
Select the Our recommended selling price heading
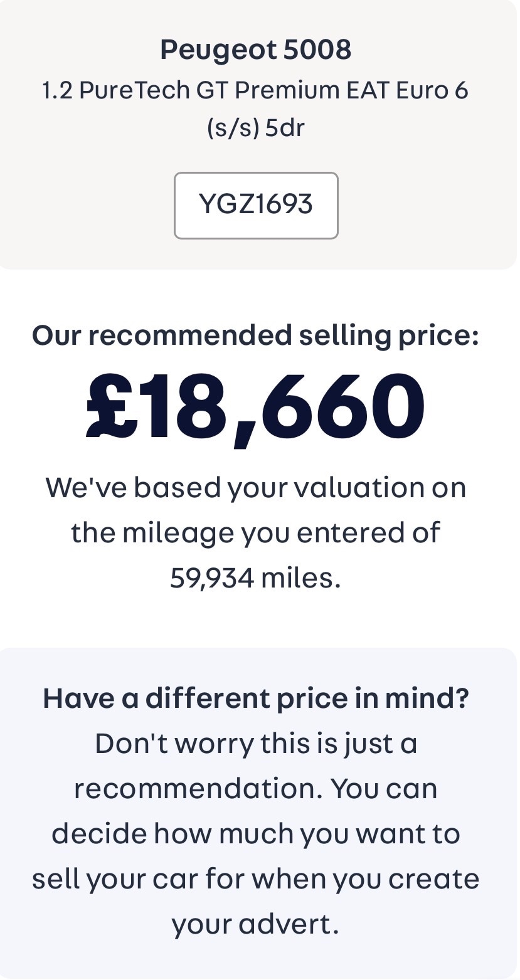click(255, 335)
